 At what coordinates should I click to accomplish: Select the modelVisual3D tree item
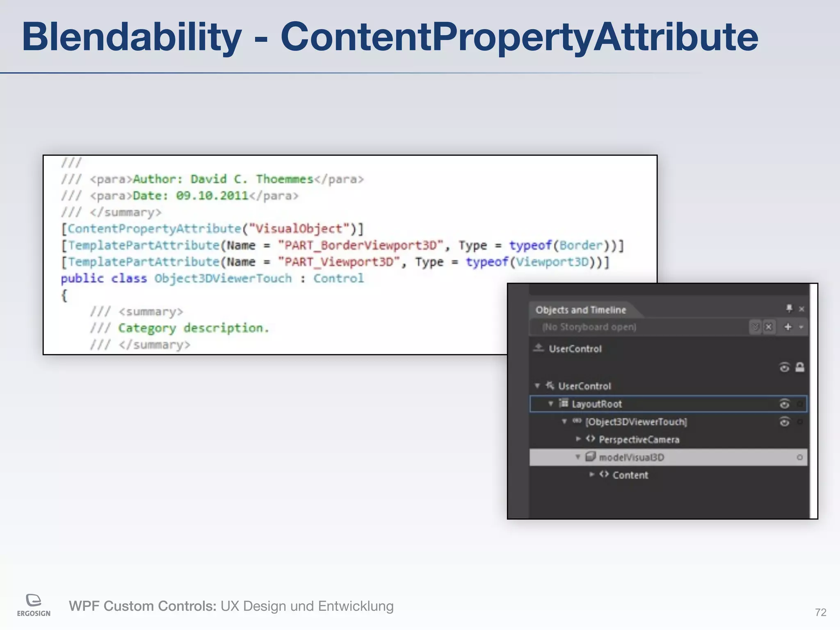point(669,457)
